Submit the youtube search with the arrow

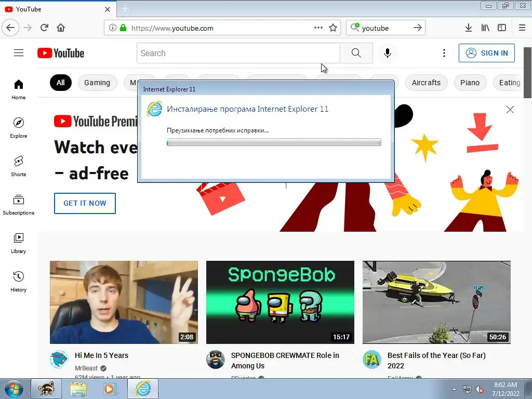418,28
